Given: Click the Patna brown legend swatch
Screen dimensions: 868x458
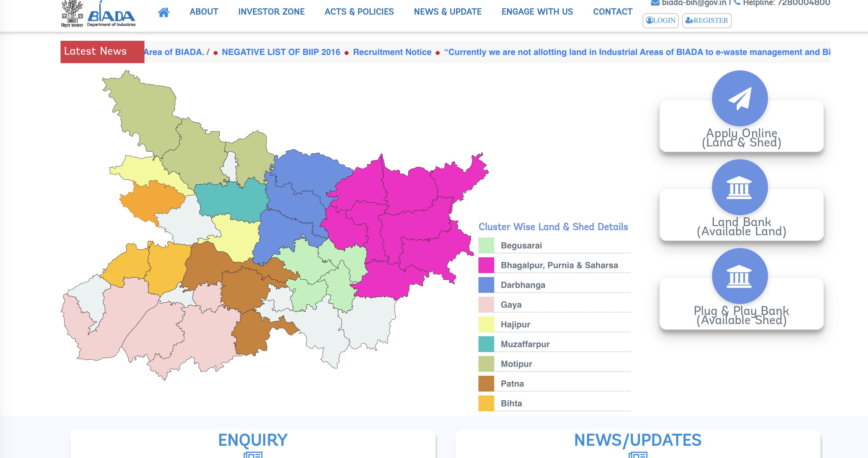Looking at the screenshot, I should click(x=486, y=384).
